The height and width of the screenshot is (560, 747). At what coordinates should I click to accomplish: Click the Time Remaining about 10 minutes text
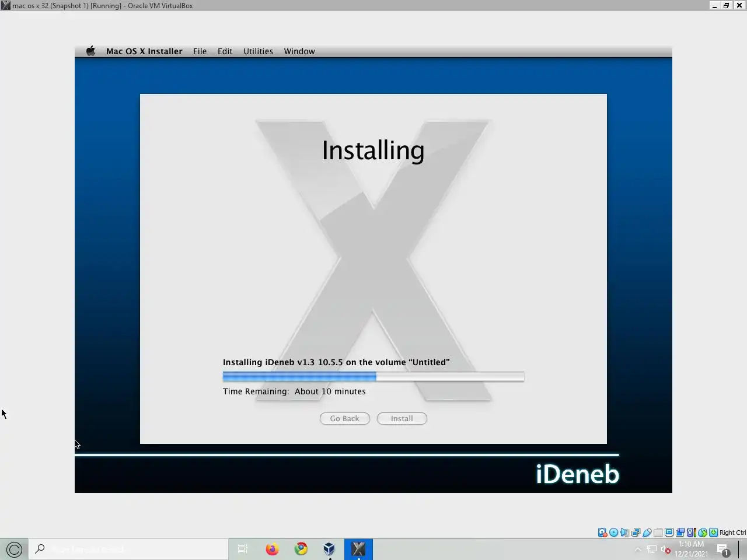(294, 391)
